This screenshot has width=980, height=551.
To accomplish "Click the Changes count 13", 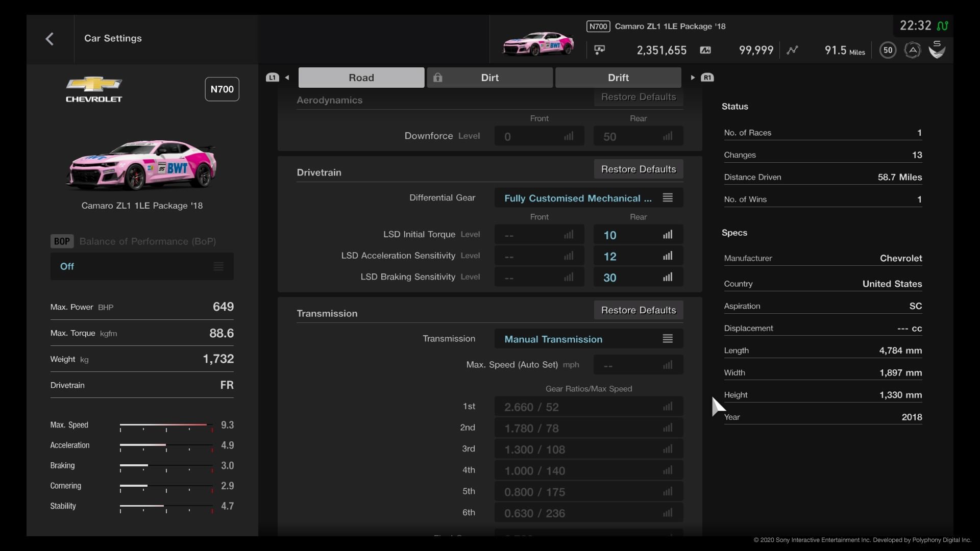I will (x=917, y=155).
